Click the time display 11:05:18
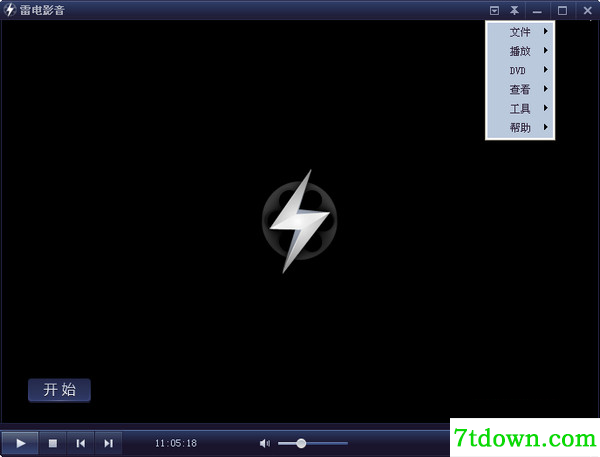Screen dimensions: 600x457 pyautogui.click(x=176, y=443)
